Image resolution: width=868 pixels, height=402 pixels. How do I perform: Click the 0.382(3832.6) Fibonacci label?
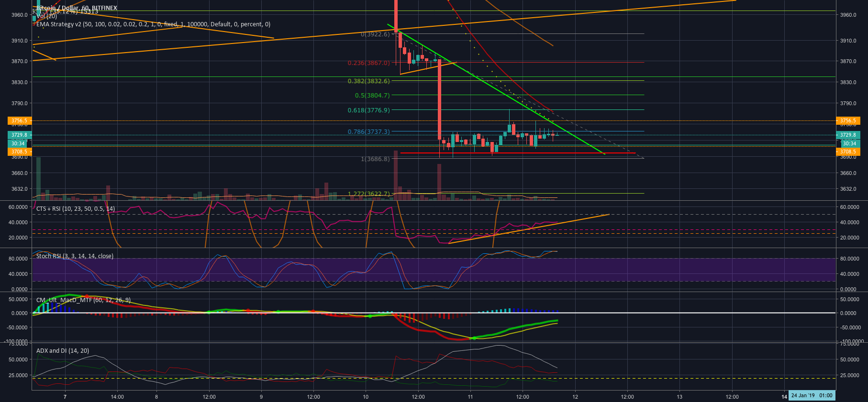(x=369, y=81)
